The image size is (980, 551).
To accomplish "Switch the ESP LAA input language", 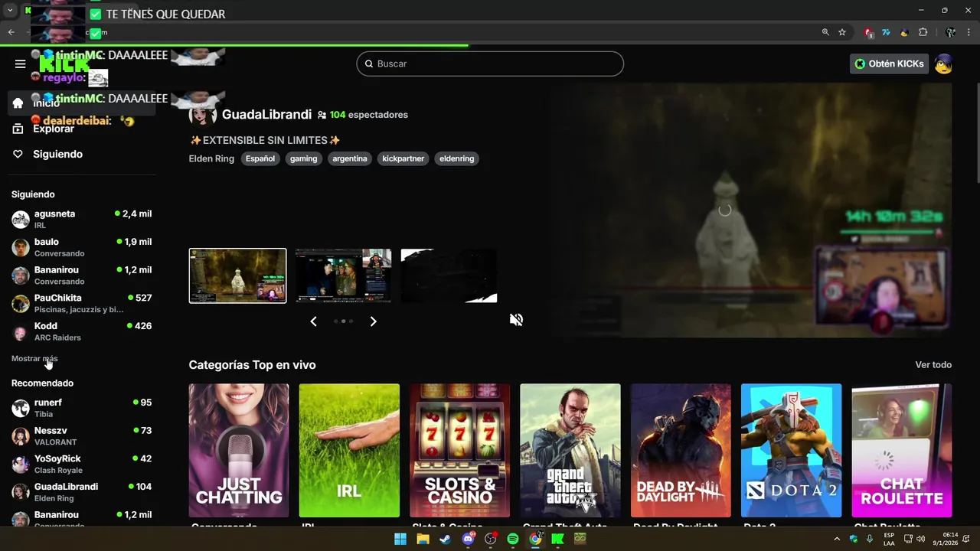I will [889, 539].
